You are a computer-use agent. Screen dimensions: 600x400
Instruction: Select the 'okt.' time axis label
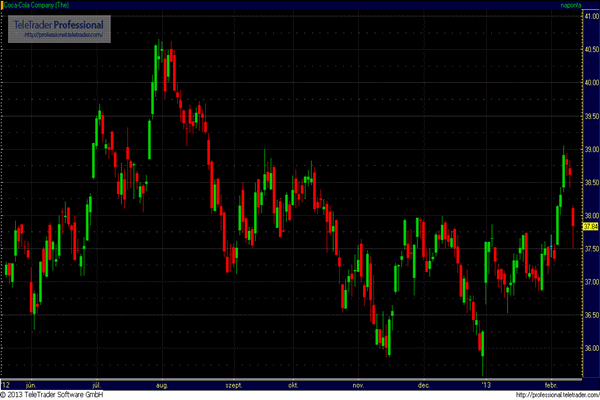point(293,383)
